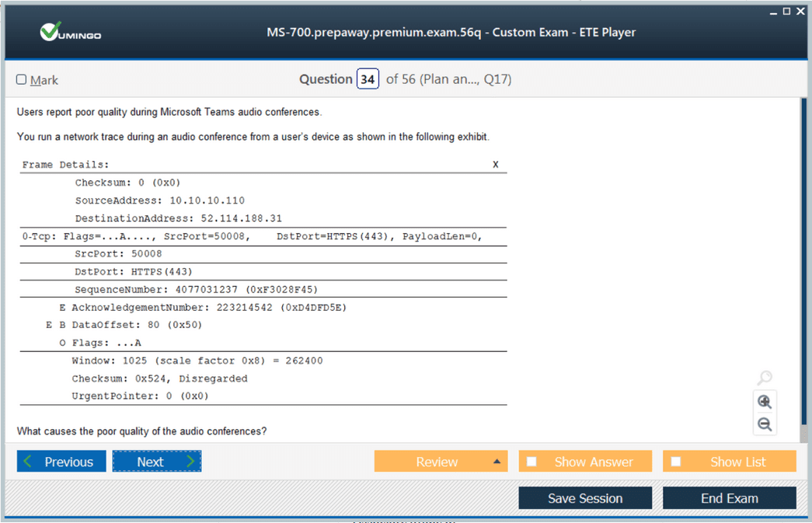Click the greyed search magnifier icon

pyautogui.click(x=765, y=378)
